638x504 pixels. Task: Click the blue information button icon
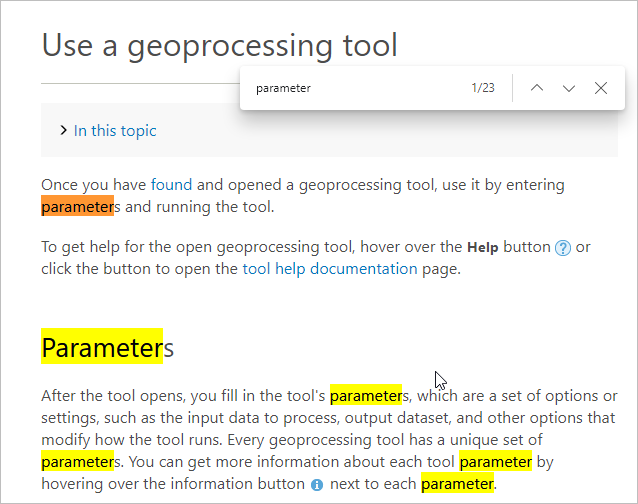(317, 485)
